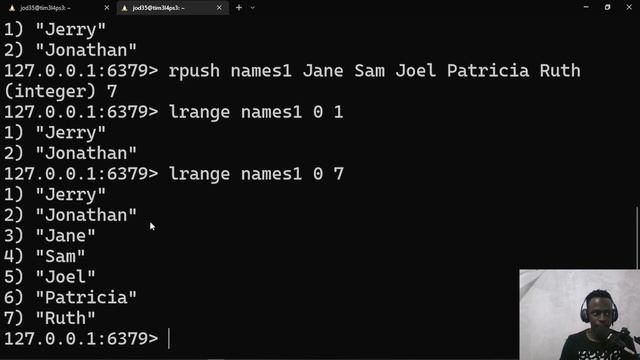Click the 6) "Patricia" output row
The width and height of the screenshot is (640, 360).
click(70, 298)
